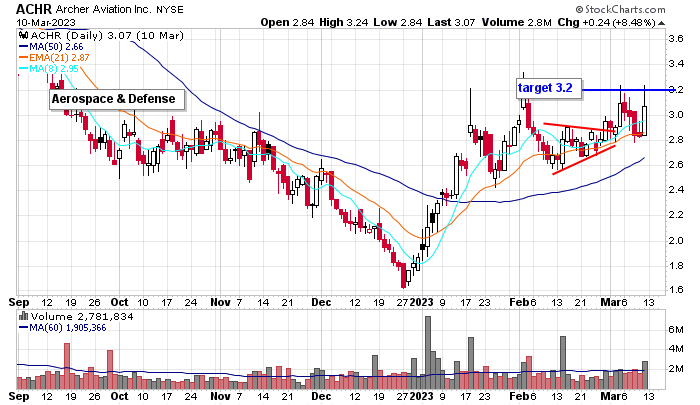Select the 'target 3.2' annotation label
This screenshot has height=405, width=700.
pyautogui.click(x=547, y=88)
